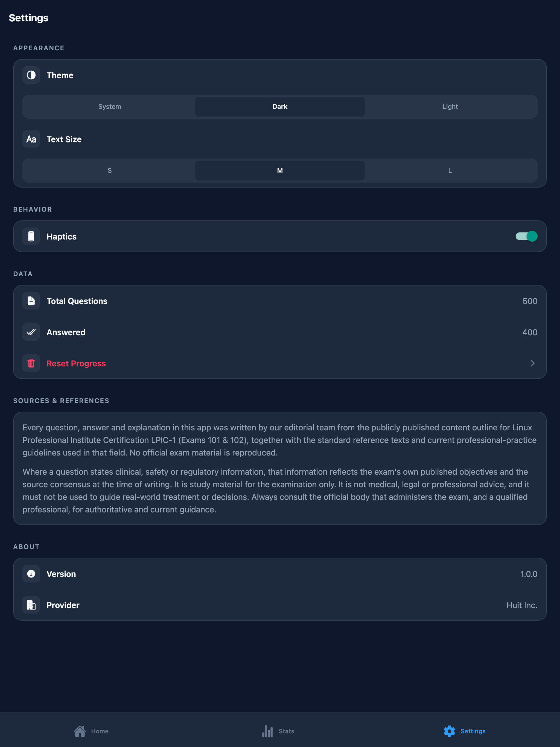
Task: Click the Provider building icon
Action: coord(31,605)
